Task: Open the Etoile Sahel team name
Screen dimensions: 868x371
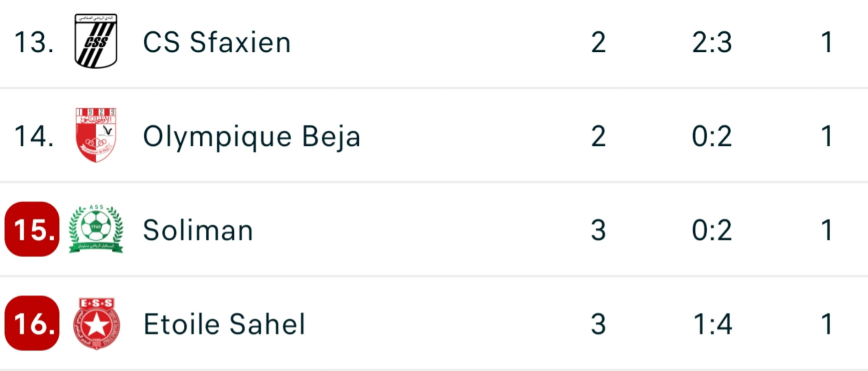Action: pyautogui.click(x=224, y=324)
